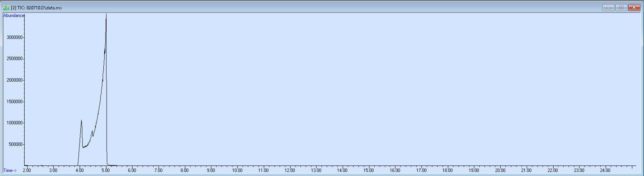Image resolution: width=644 pixels, height=176 pixels.
Task: Click the 9.00 time tick label
Action: (211, 170)
